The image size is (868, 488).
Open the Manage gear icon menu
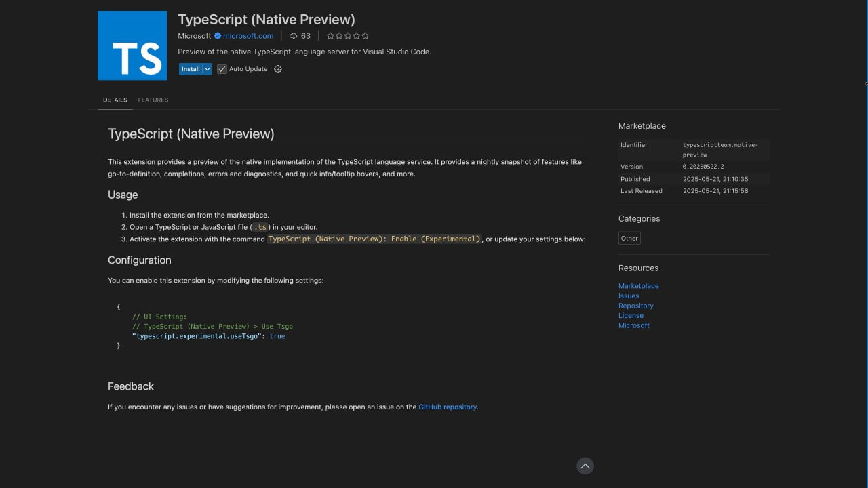[277, 69]
